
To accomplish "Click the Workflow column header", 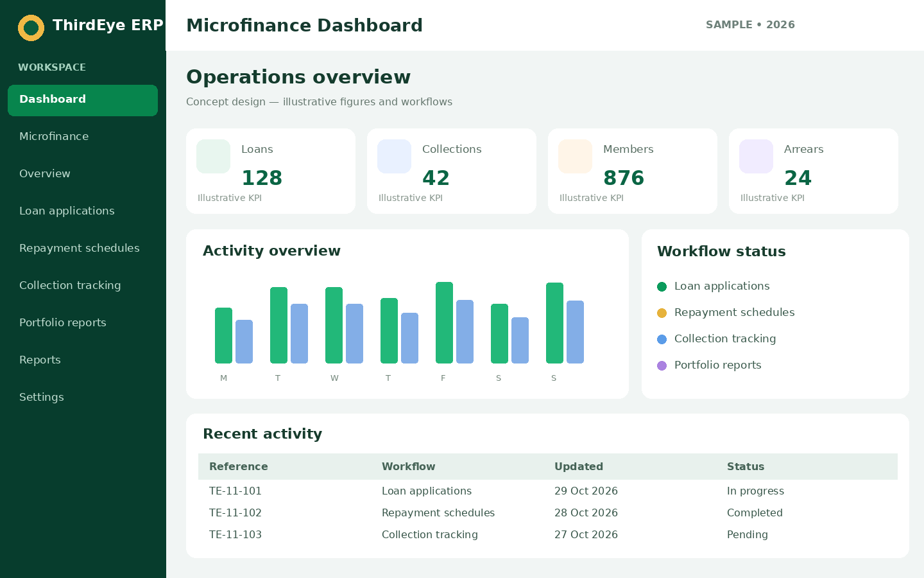I will click(408, 466).
